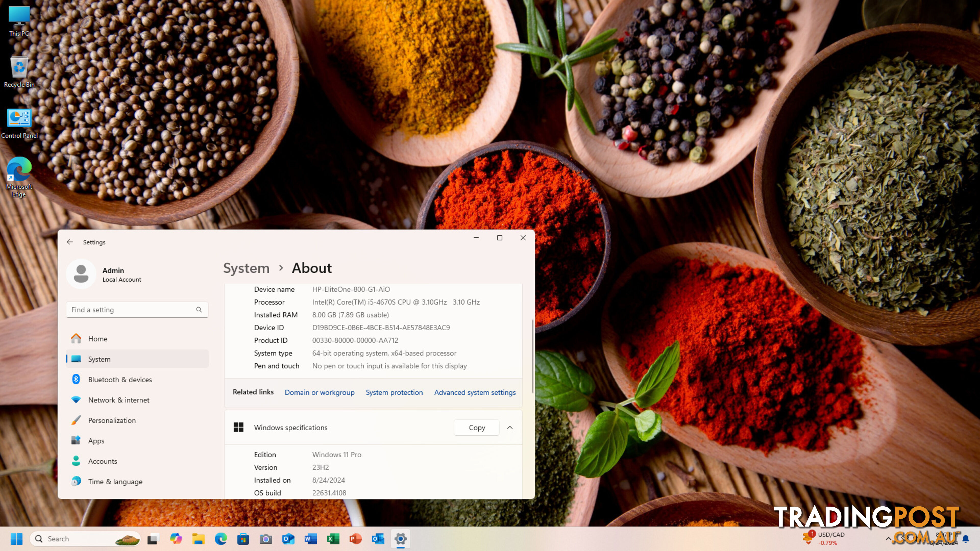Minimize the Settings window
The height and width of the screenshot is (551, 980).
coord(476,238)
